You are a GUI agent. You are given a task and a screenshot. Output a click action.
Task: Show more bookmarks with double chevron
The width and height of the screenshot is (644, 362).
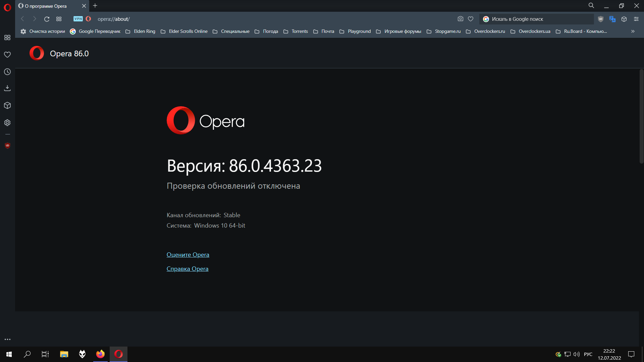click(633, 31)
